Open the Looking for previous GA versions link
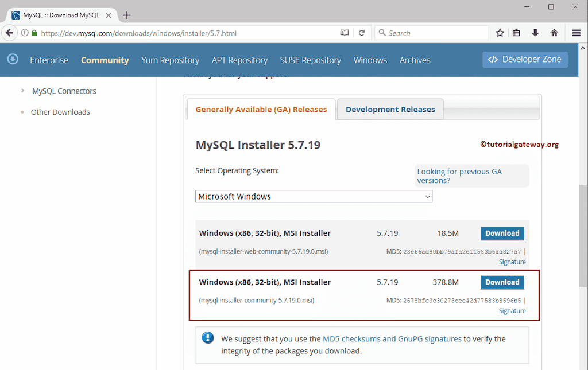This screenshot has width=588, height=370. [x=459, y=176]
